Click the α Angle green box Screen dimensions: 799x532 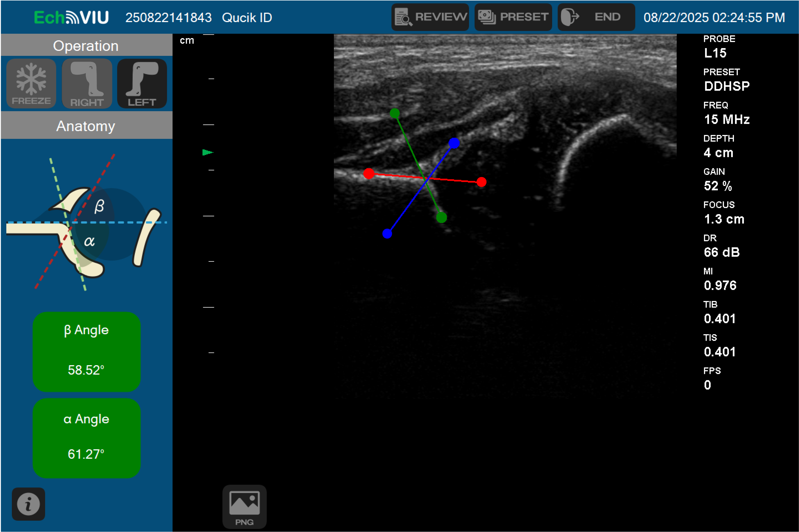pyautogui.click(x=86, y=438)
